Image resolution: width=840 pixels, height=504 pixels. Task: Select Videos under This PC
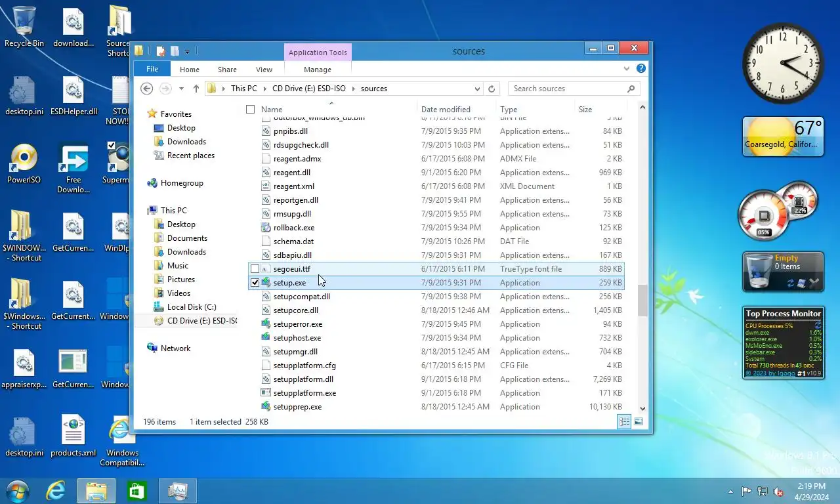tap(178, 293)
